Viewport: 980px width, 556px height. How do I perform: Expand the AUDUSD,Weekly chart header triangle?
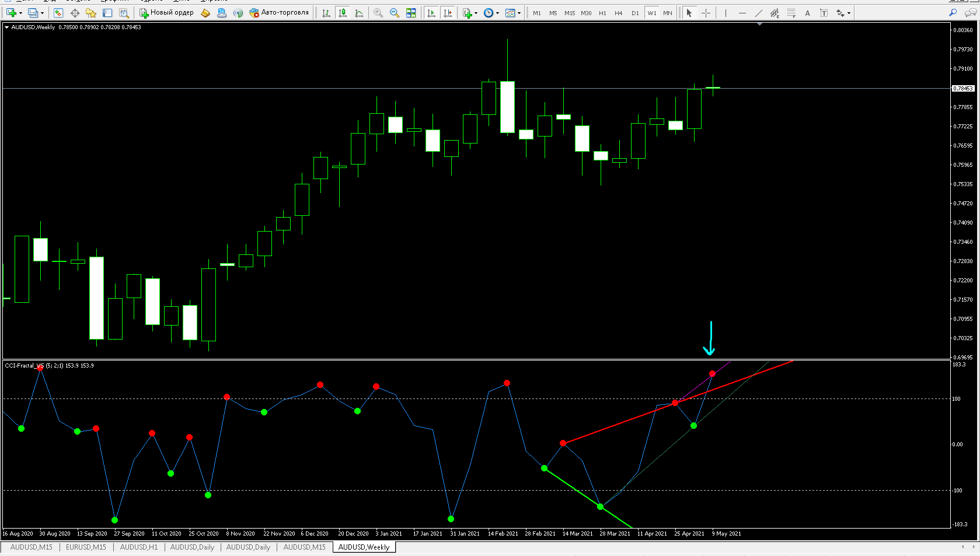[x=6, y=27]
